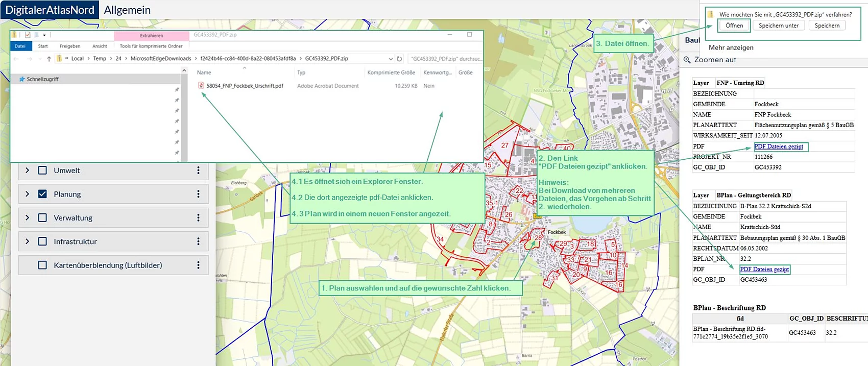Click the Name column header in Explorer
Screen dimensions: 868x366
coord(204,72)
